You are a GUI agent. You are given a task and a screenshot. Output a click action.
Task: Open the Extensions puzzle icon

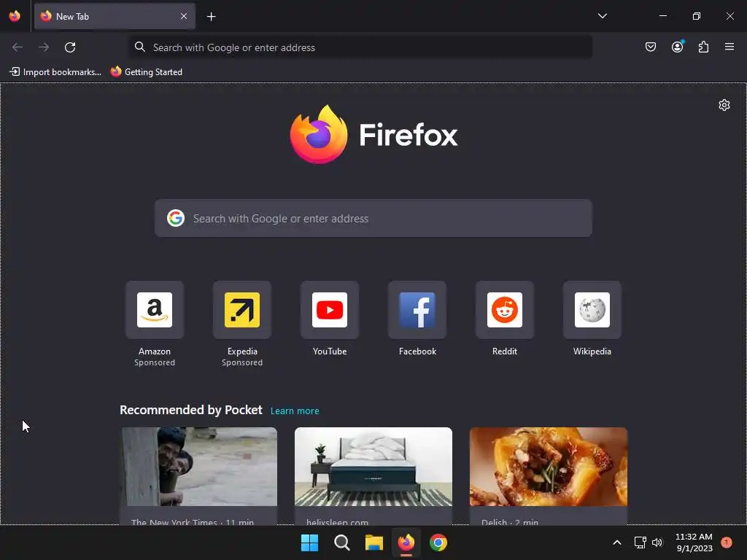click(703, 47)
